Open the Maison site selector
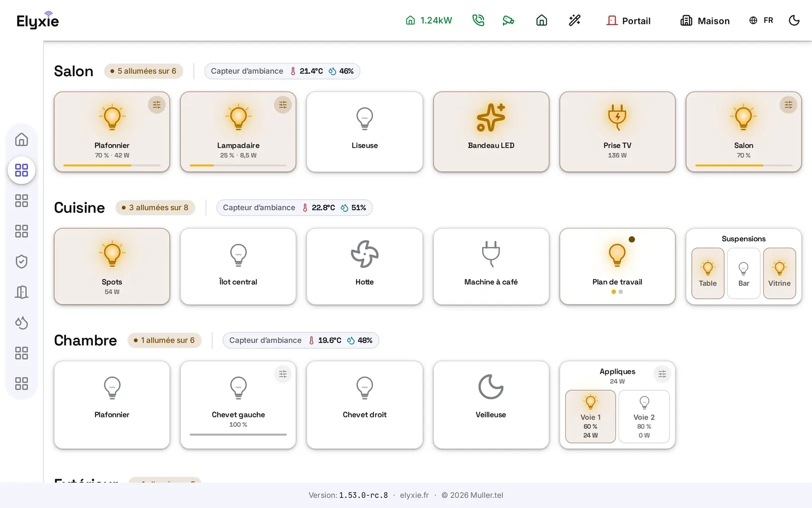 [x=705, y=20]
